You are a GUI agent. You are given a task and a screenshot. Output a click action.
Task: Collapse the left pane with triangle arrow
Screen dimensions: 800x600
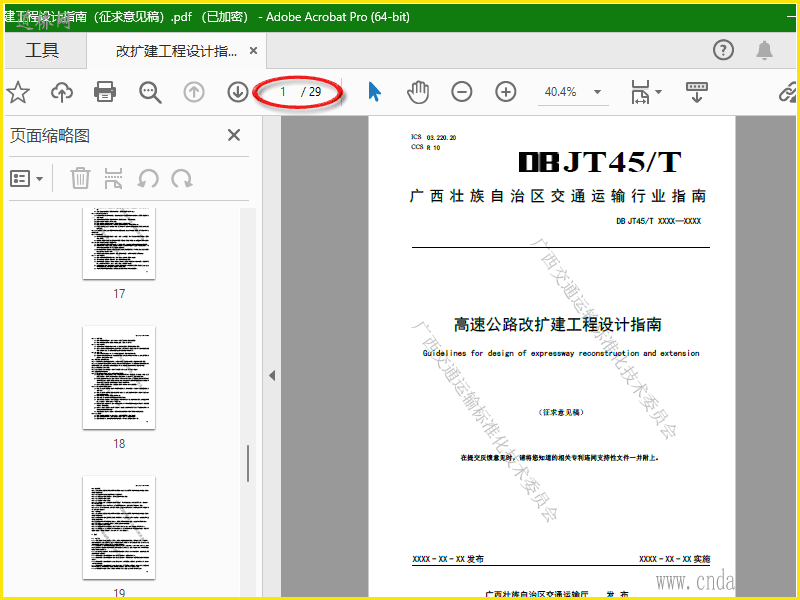pos(272,376)
